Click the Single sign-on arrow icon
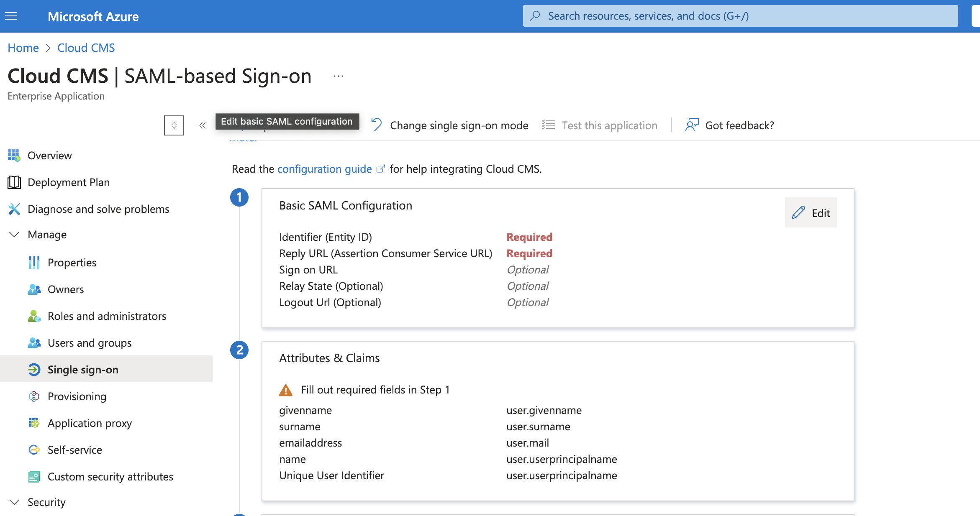980x516 pixels. 34,370
